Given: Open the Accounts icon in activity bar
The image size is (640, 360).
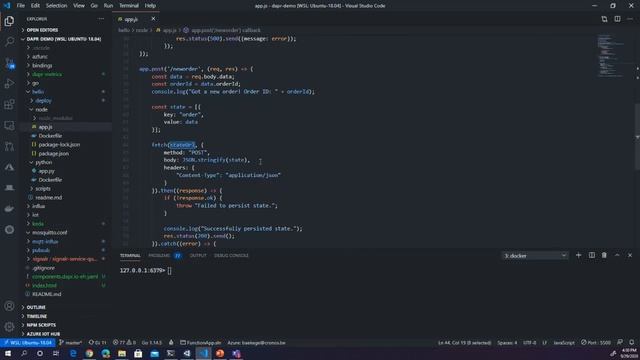Looking at the screenshot, I should 9,306.
